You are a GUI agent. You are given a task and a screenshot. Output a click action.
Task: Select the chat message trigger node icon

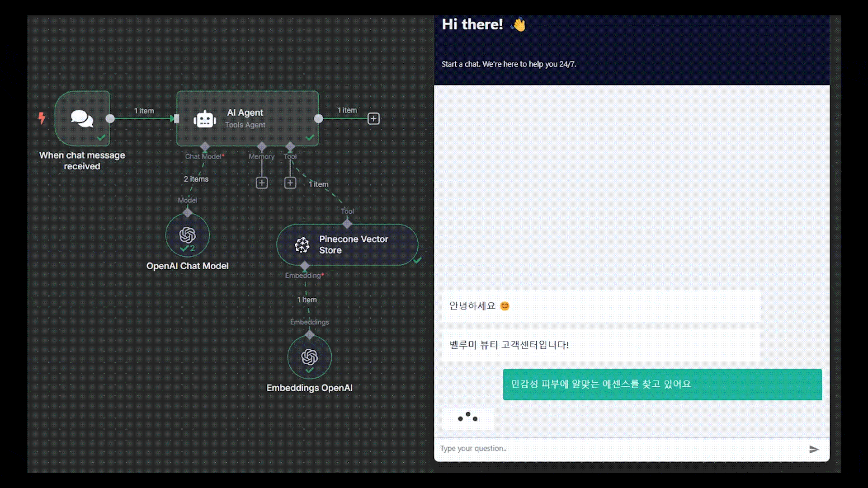[x=82, y=118]
